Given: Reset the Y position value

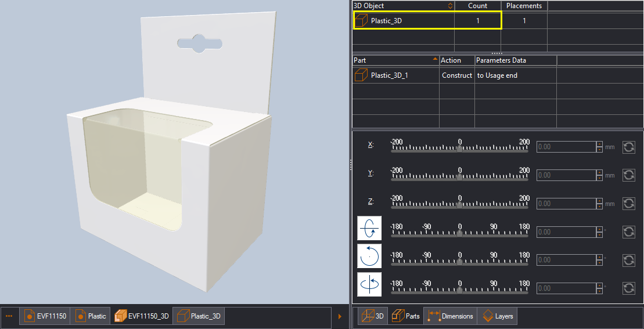Looking at the screenshot, I should point(629,175).
